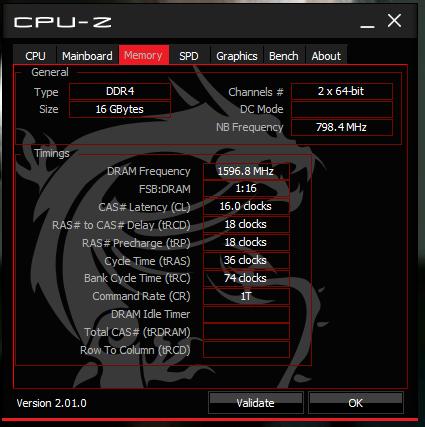The width and height of the screenshot is (425, 427).
Task: Click the FSB:DRAM ratio field
Action: coord(246,188)
